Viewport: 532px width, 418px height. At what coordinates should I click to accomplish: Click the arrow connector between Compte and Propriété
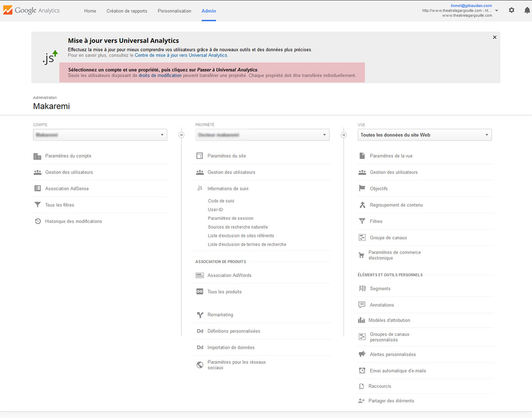pyautogui.click(x=181, y=135)
